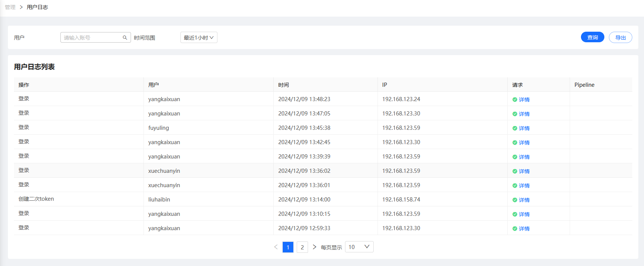Select page 1 in the pagination
Viewport: 644px width, 266px height.
coord(288,247)
